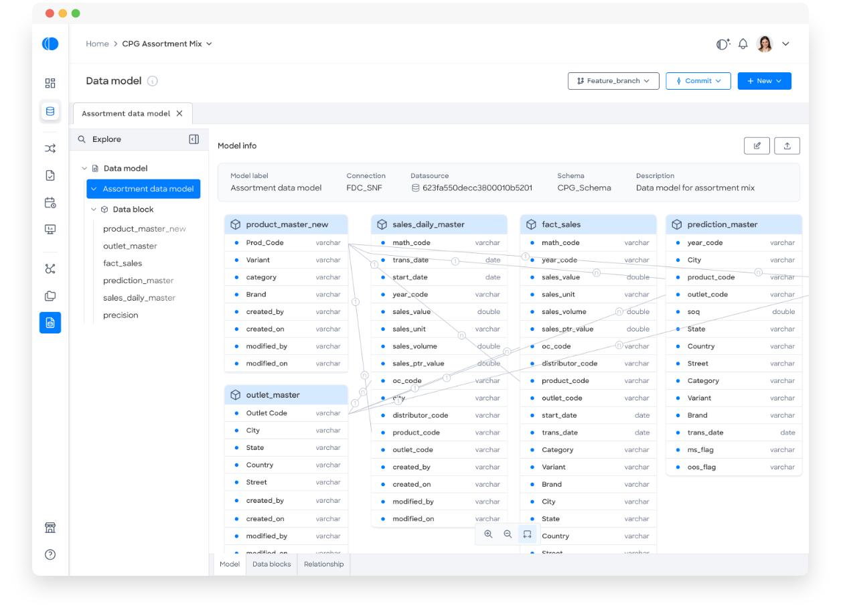
Task: Open the Commit dropdown
Action: (698, 81)
